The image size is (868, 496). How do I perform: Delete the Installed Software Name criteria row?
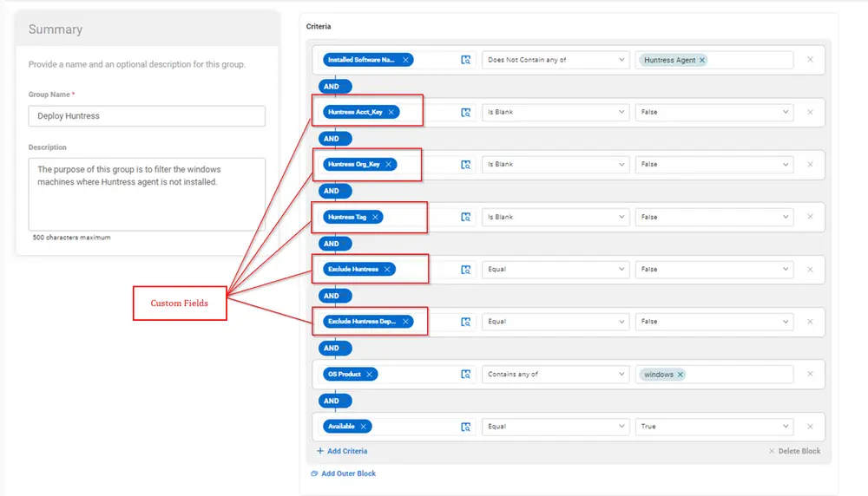pos(810,60)
